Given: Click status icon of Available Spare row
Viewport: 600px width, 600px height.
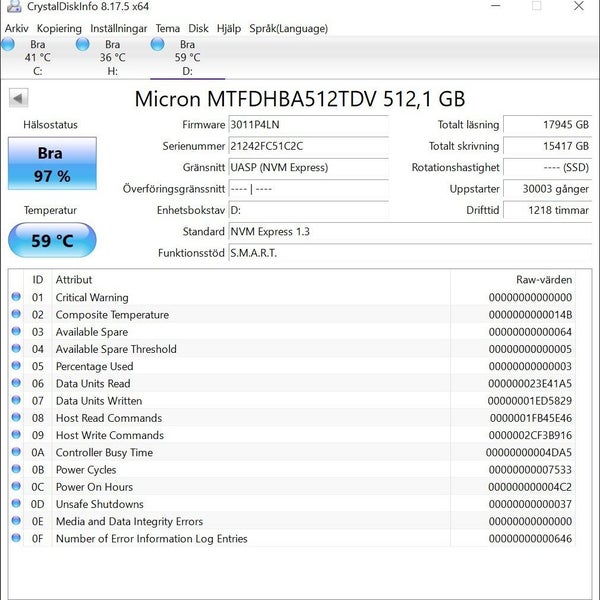Looking at the screenshot, I should point(16,331).
